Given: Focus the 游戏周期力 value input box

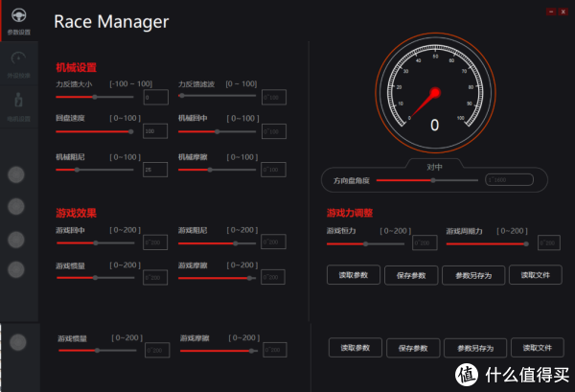Looking at the screenshot, I should click(x=549, y=242).
